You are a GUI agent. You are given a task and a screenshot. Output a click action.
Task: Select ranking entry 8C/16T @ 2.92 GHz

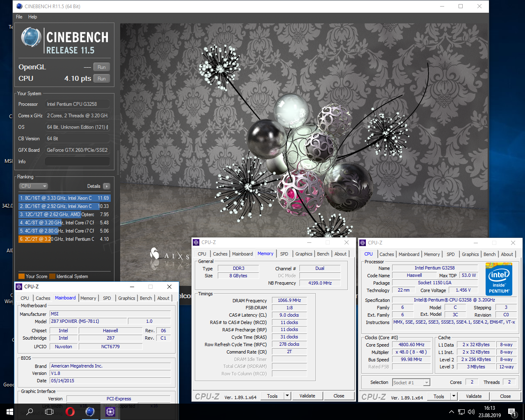tap(64, 206)
